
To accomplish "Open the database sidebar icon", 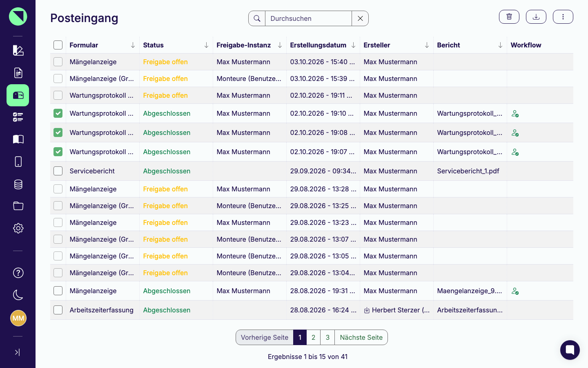I will point(18,184).
